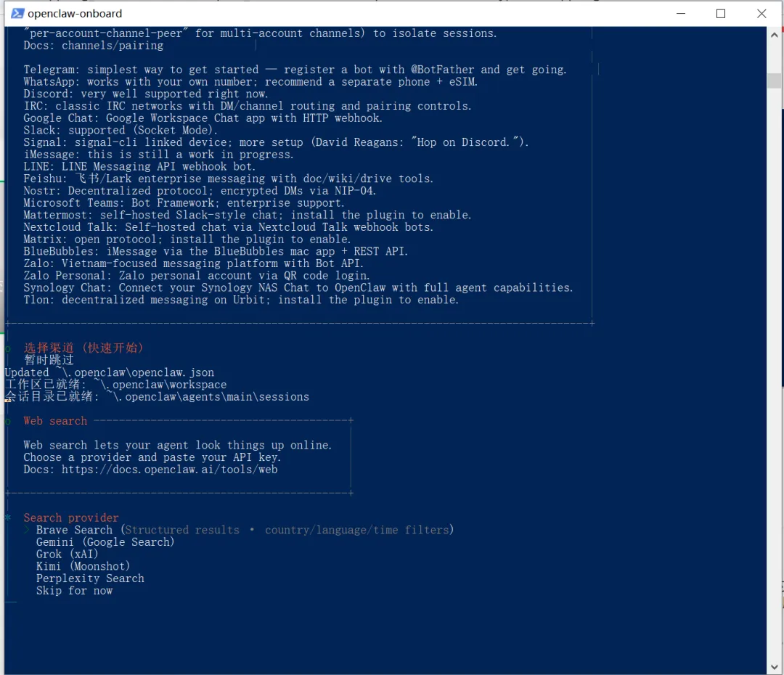Click the Tlon decentralized messaging line
Screen dimensions: 784x675
[241, 300]
